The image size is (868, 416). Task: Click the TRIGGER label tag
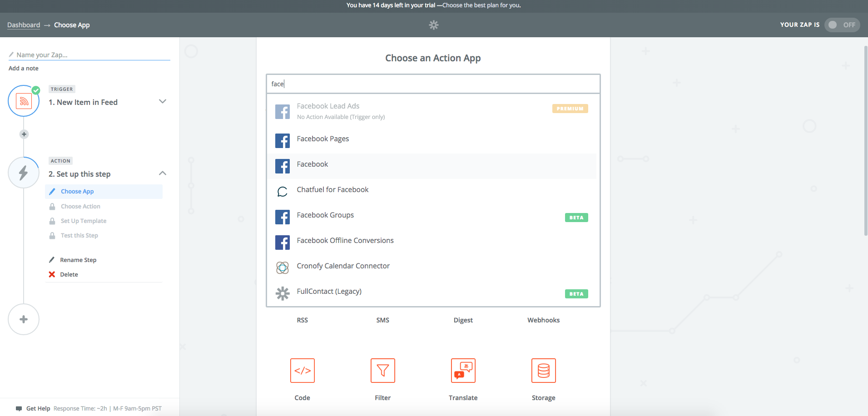[x=62, y=89]
